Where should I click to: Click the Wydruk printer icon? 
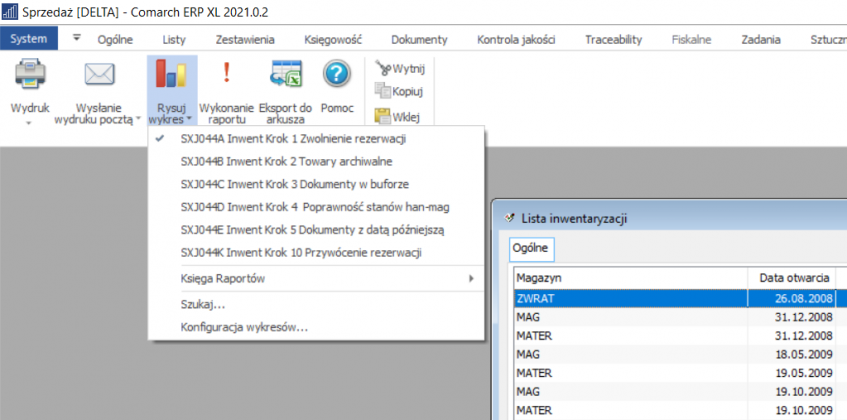tap(29, 75)
